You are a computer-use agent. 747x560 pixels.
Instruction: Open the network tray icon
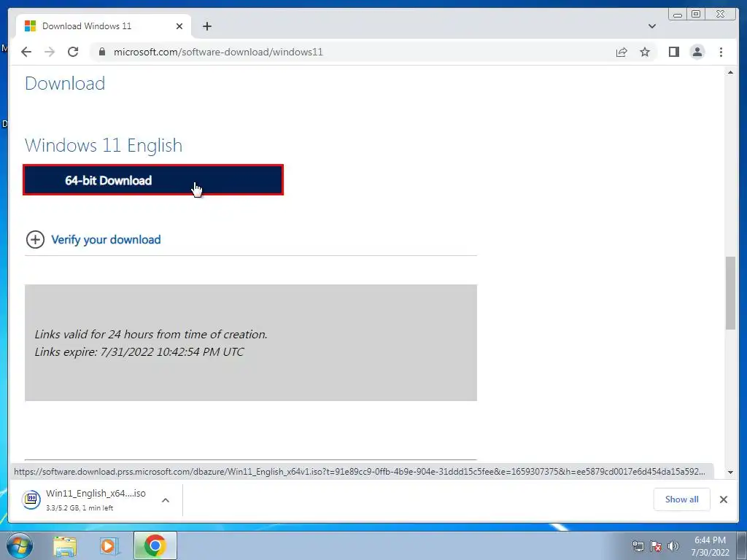point(638,546)
